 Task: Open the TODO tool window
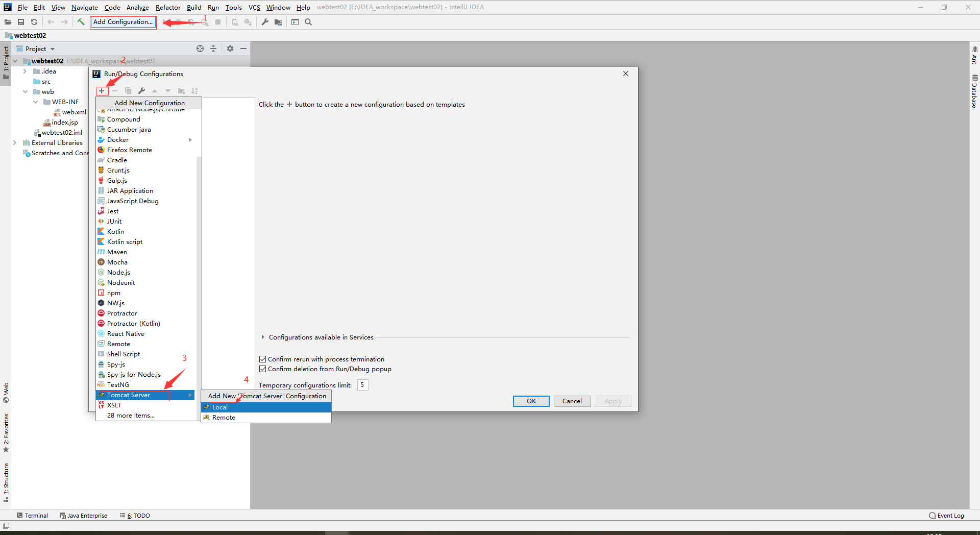point(135,515)
